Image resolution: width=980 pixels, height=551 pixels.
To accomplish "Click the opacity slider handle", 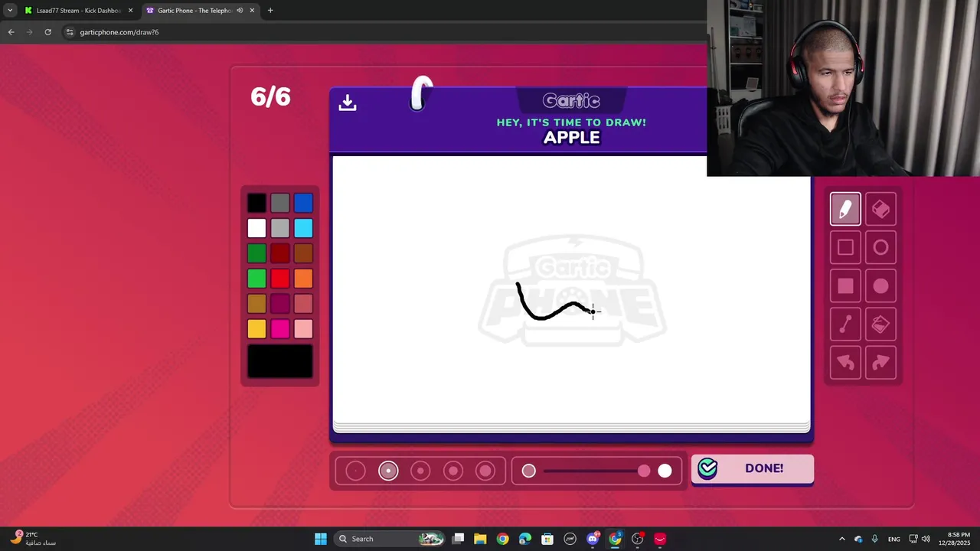I will pyautogui.click(x=644, y=471).
